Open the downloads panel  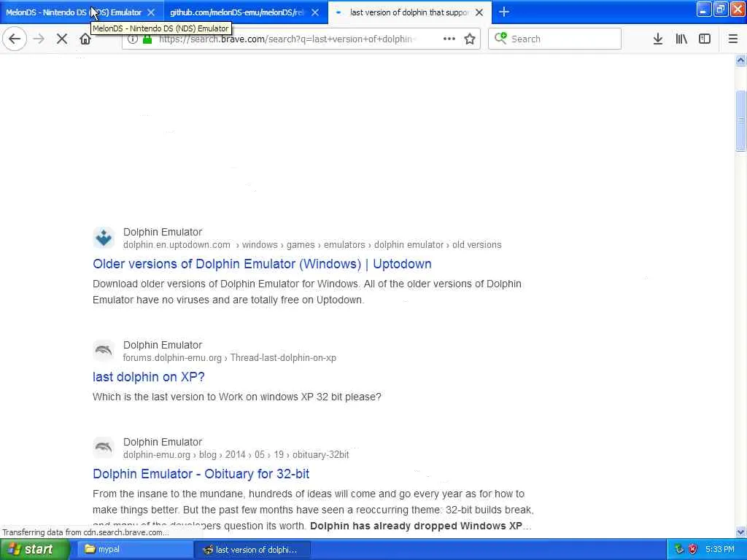click(x=657, y=39)
